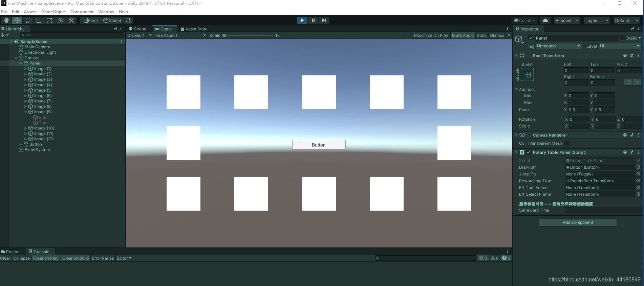This screenshot has width=644, height=286.
Task: Open the anchor presets stretch icon
Action: pos(528,74)
